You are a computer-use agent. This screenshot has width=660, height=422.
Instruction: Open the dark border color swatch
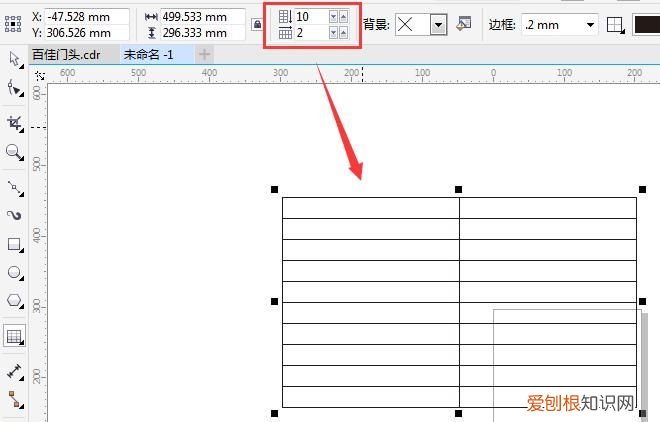[x=645, y=25]
